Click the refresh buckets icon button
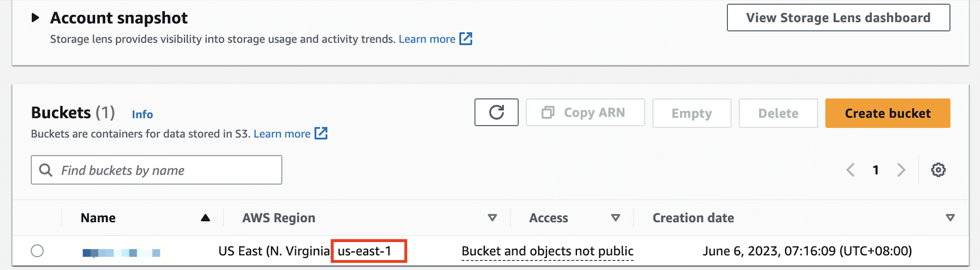980x270 pixels. [496, 112]
